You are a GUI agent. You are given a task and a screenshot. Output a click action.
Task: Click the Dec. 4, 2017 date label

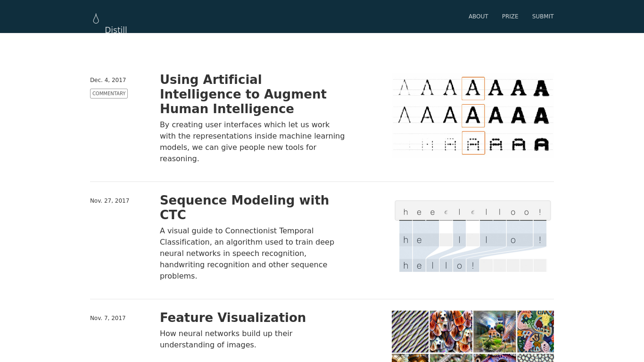(108, 80)
